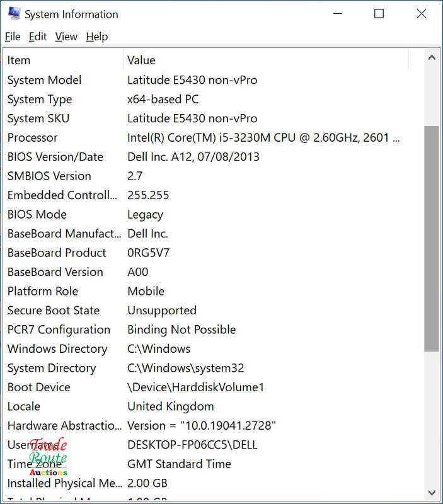Select the System Model row label

(x=44, y=80)
